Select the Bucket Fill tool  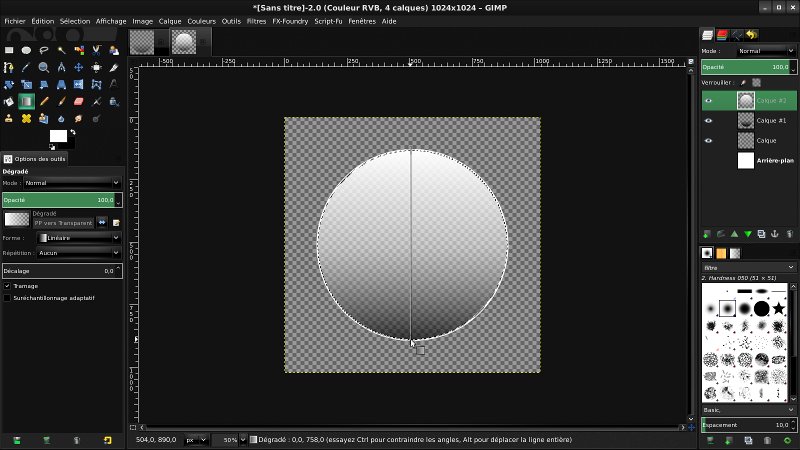[9, 102]
